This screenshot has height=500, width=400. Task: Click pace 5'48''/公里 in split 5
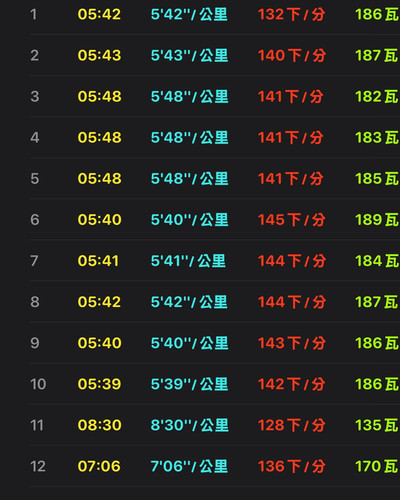point(189,178)
